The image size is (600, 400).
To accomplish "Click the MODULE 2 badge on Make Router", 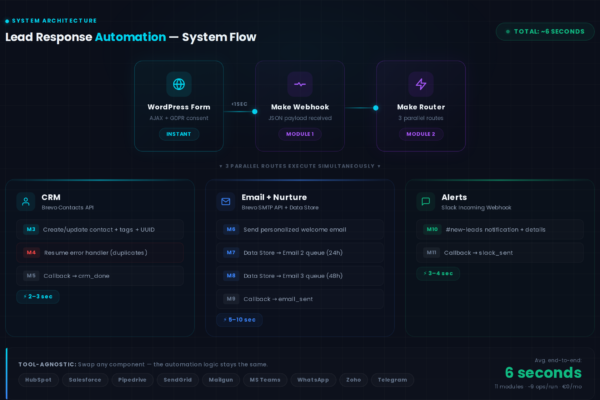I will coord(420,134).
